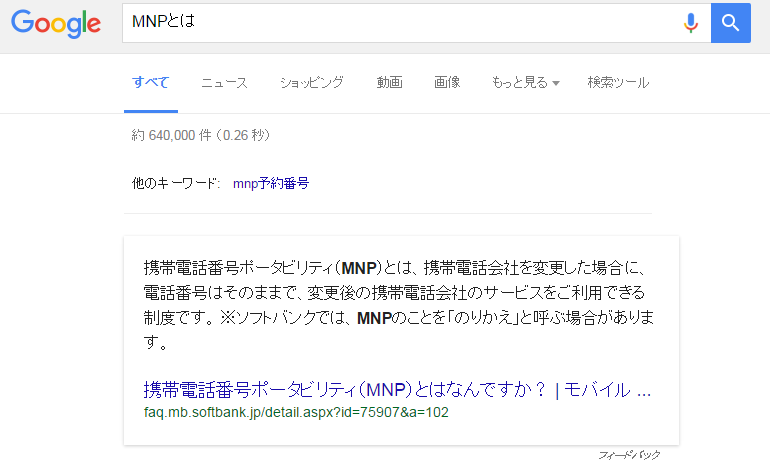
Task: Click the mnp予約番号 keyword link
Action: [x=271, y=183]
